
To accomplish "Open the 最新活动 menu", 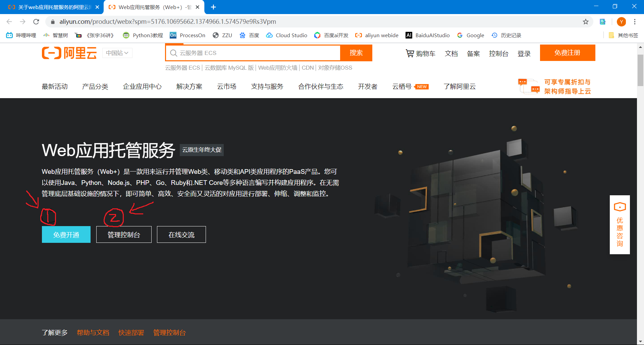I will pos(55,86).
